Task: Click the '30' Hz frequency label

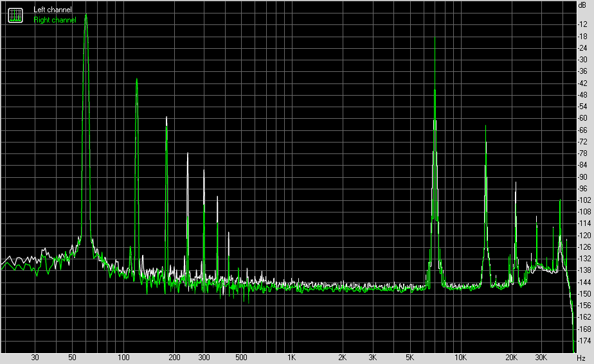Action: tap(35, 358)
